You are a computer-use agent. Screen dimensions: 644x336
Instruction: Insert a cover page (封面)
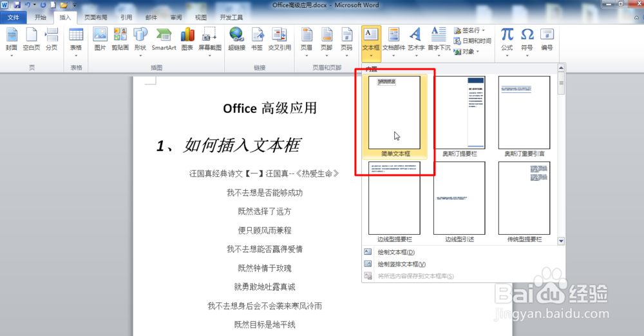[x=12, y=40]
